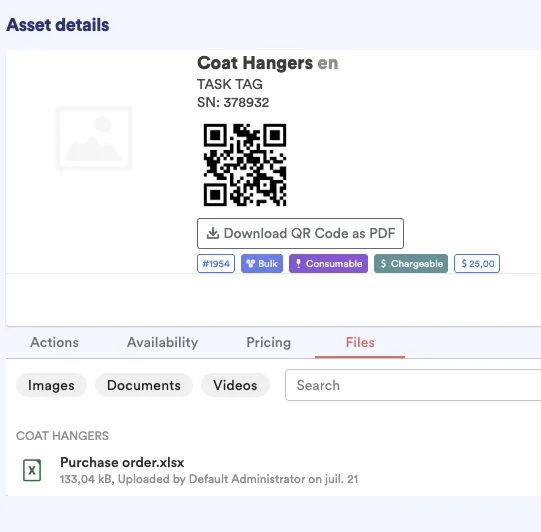541x532 pixels.
Task: Click the Bulk tag badge
Action: 262,264
